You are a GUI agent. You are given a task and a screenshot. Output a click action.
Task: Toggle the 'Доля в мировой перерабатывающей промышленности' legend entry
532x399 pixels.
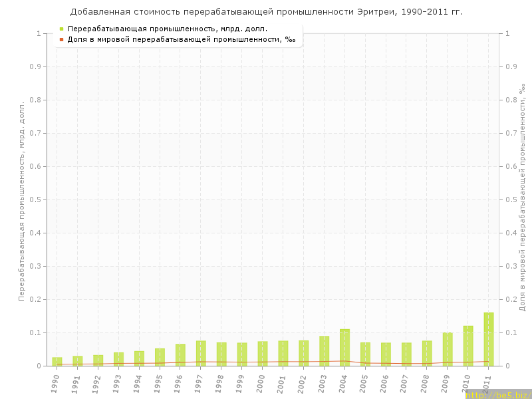[x=181, y=39]
